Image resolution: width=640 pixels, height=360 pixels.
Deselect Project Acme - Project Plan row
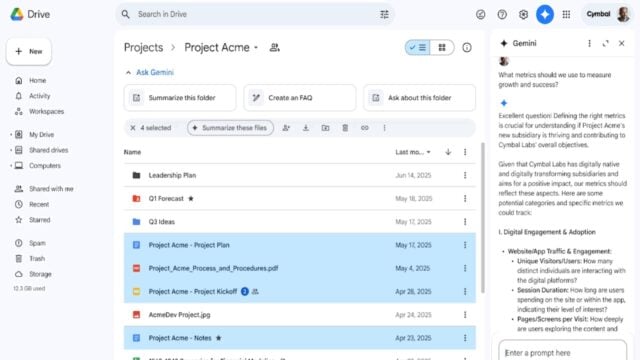[x=300, y=245]
